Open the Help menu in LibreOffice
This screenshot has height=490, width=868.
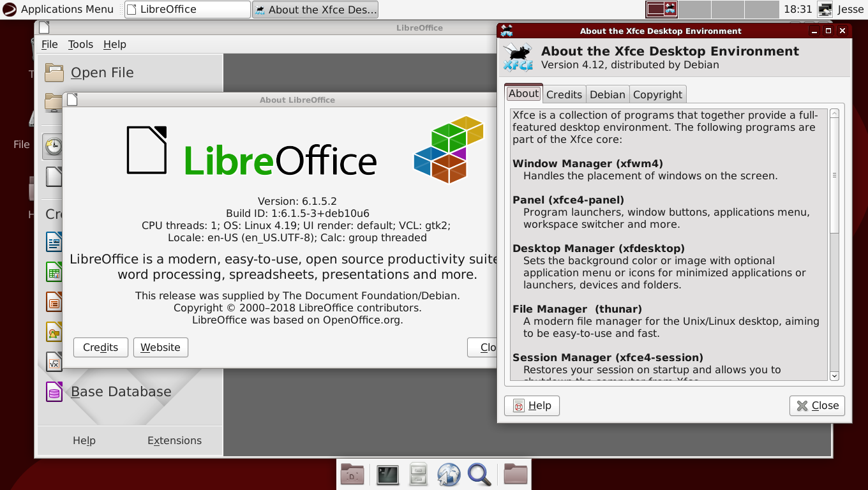[x=115, y=44]
